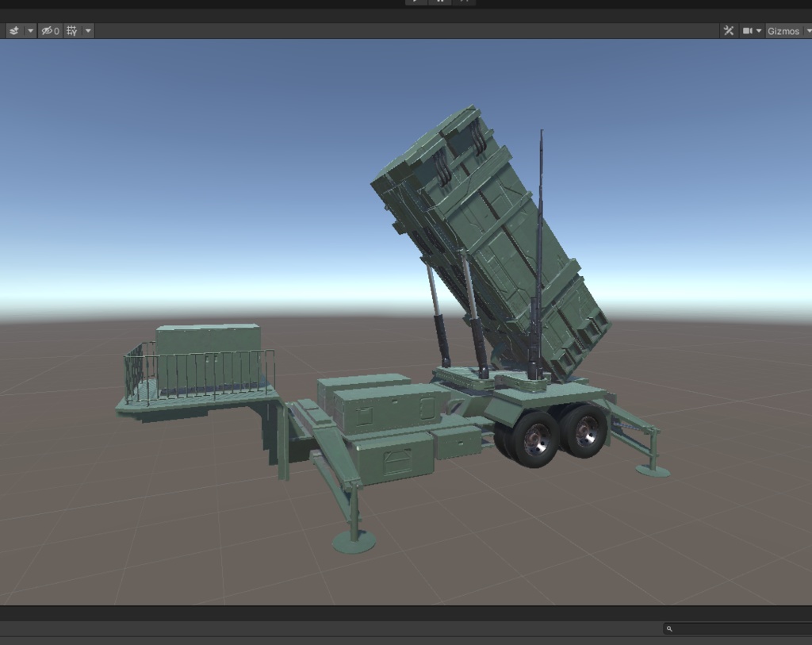Click the scene camera icon

[748, 31]
